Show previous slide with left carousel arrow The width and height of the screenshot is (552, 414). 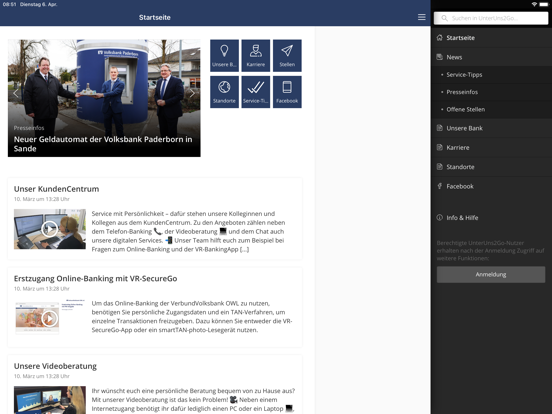[15, 93]
